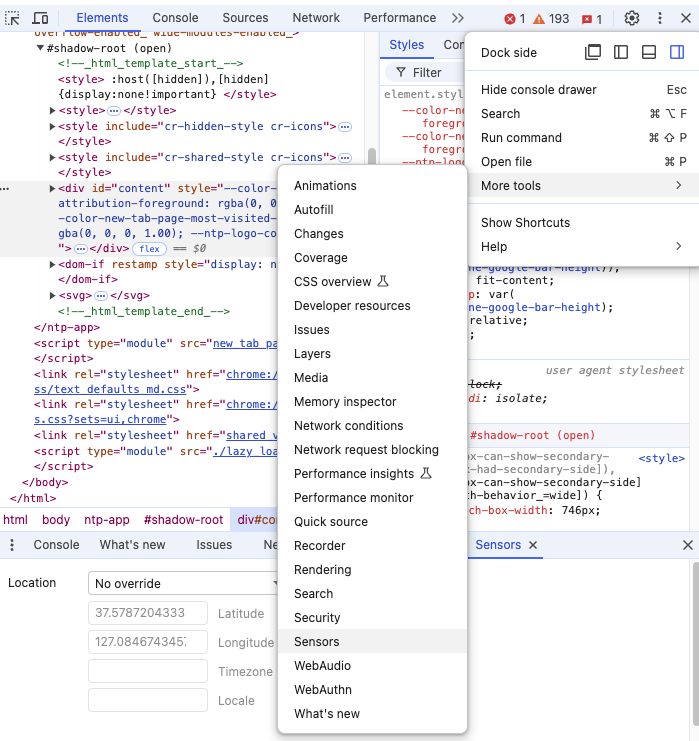Viewport: 699px width, 741px height.
Task: Click the Styles Filter box
Action: pyautogui.click(x=425, y=72)
